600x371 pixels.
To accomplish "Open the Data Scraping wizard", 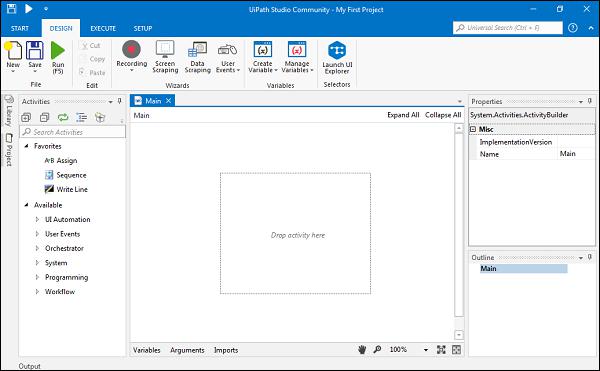I will [197, 49].
